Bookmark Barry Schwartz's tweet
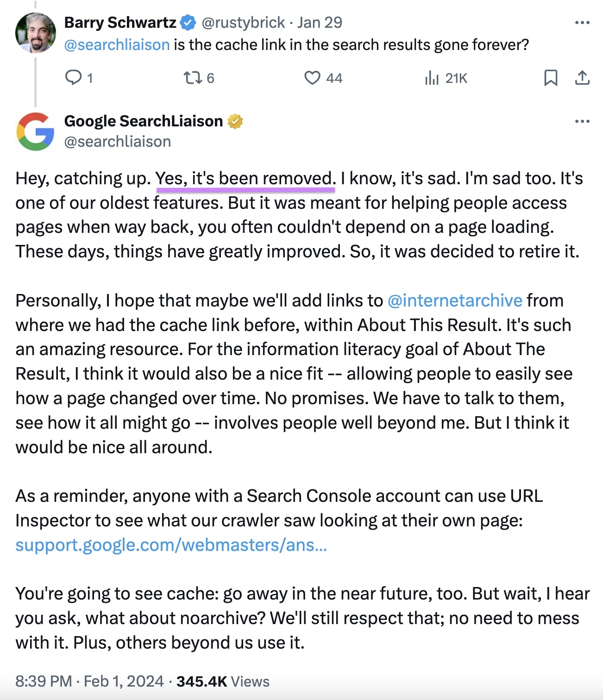The width and height of the screenshot is (603, 700). click(x=551, y=78)
